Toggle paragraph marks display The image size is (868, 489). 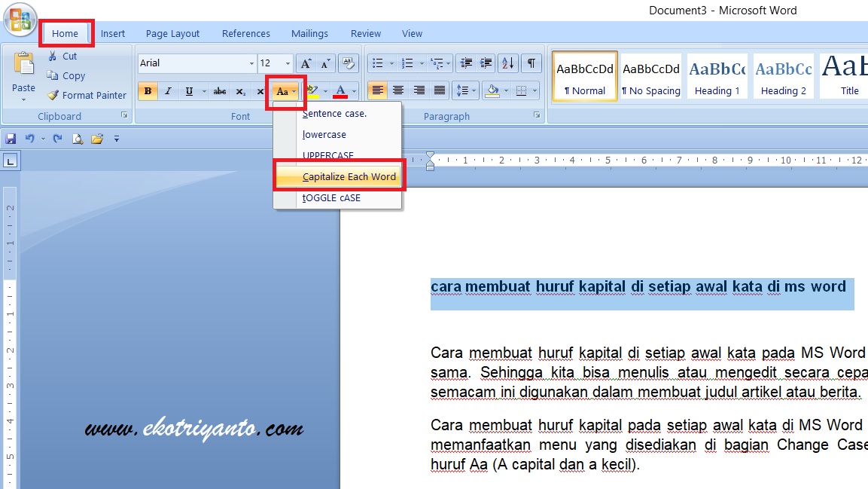point(531,63)
